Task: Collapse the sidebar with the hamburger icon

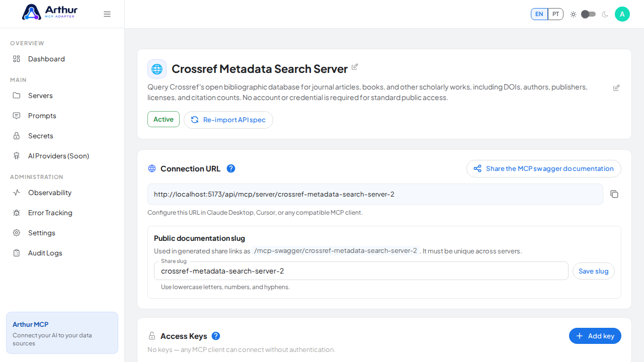Action: pyautogui.click(x=107, y=14)
